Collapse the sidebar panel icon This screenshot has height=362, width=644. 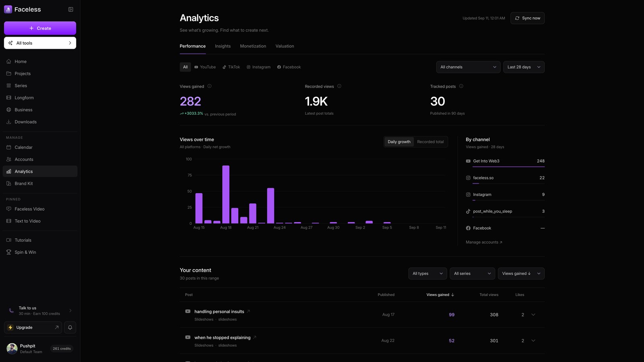click(x=71, y=9)
